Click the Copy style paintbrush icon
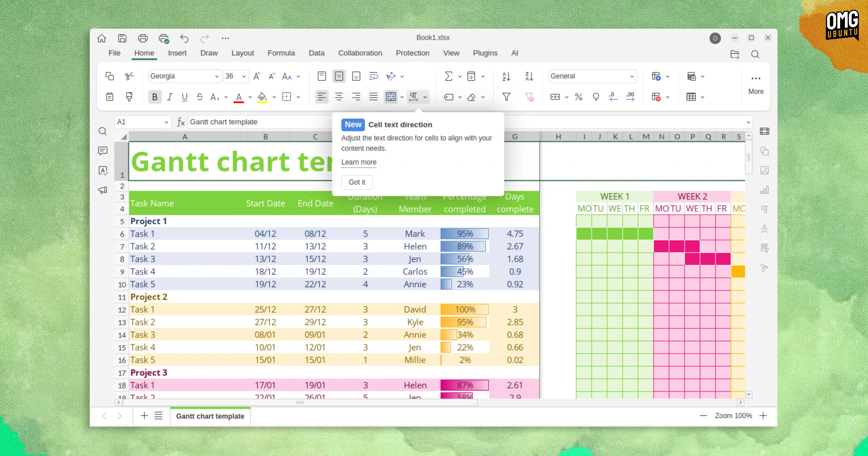868x456 pixels. 129,97
